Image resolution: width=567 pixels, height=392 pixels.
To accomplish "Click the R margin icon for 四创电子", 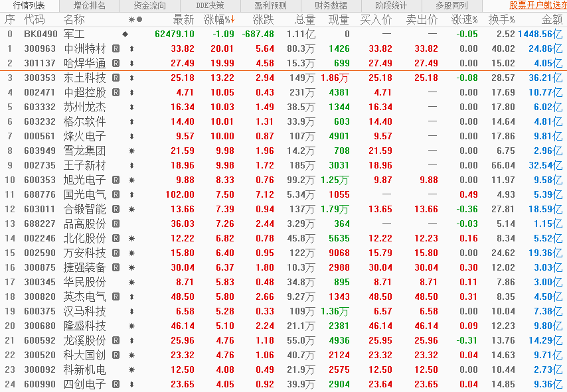I will point(116,385).
